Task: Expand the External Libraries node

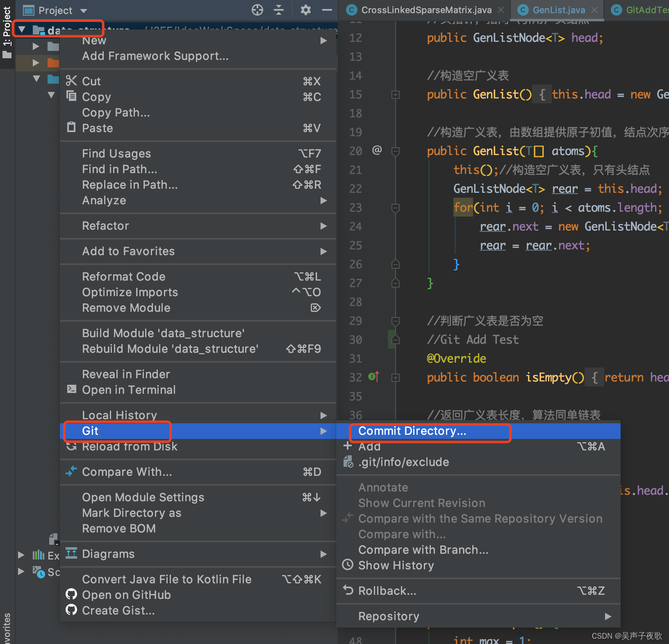Action: 21,555
